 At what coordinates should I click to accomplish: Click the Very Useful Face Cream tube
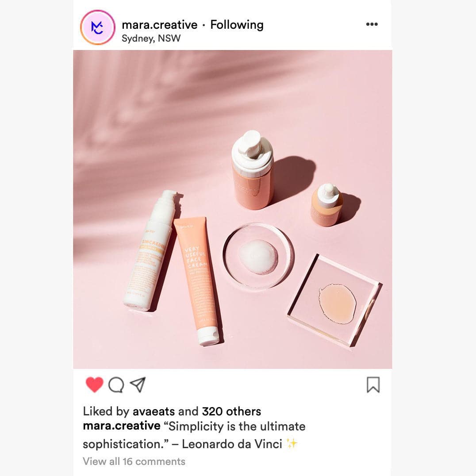pos(199,280)
